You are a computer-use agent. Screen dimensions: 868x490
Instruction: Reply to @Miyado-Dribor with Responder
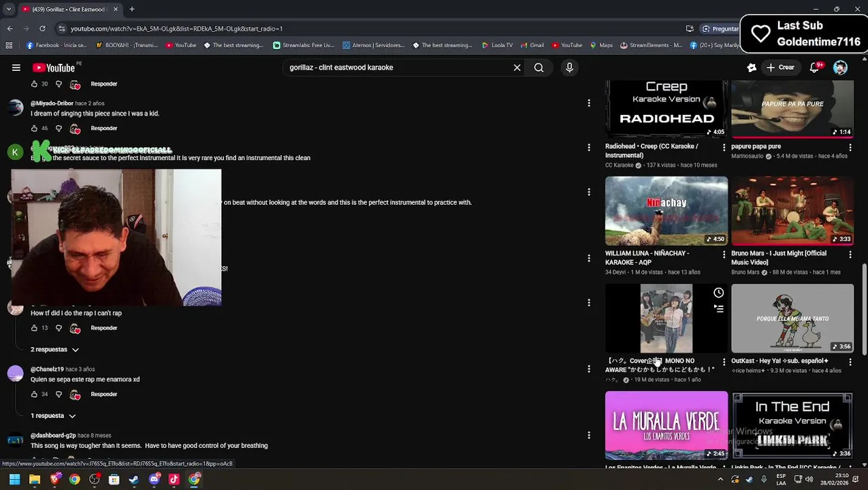click(x=104, y=128)
